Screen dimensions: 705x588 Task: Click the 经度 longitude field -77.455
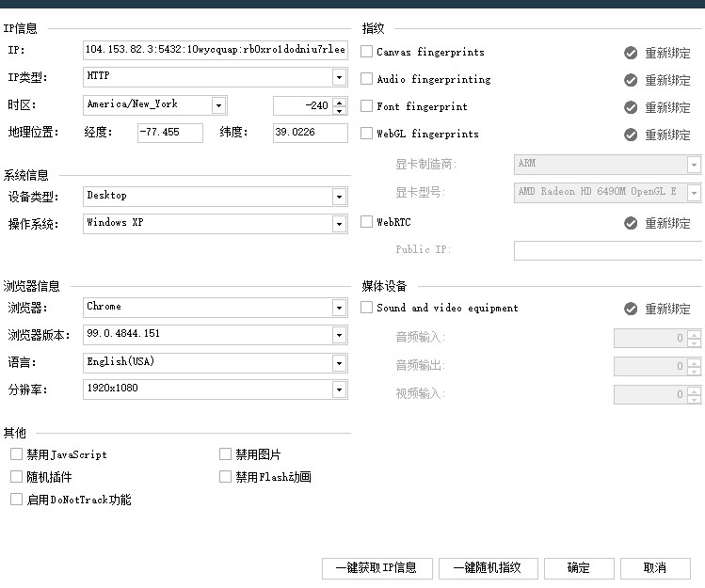click(170, 133)
